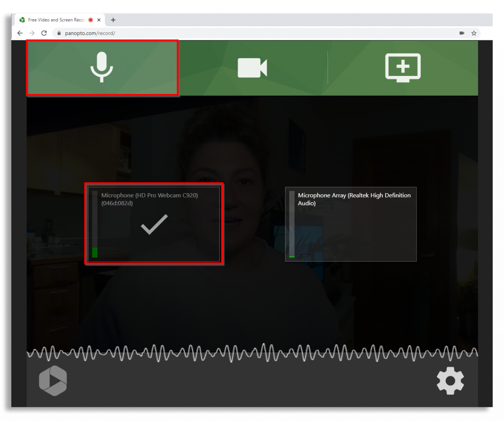Click the browser back navigation arrow

click(20, 33)
